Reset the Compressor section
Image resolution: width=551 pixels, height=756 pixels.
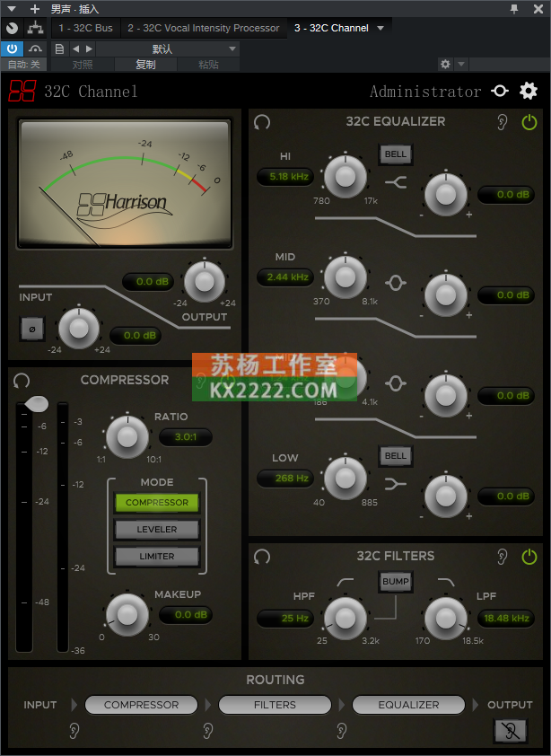[22, 381]
